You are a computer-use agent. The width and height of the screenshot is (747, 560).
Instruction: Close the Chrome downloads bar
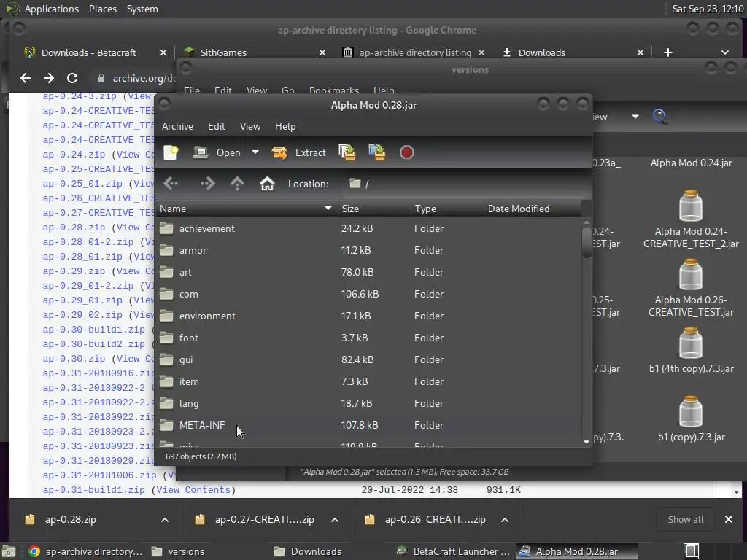729,519
